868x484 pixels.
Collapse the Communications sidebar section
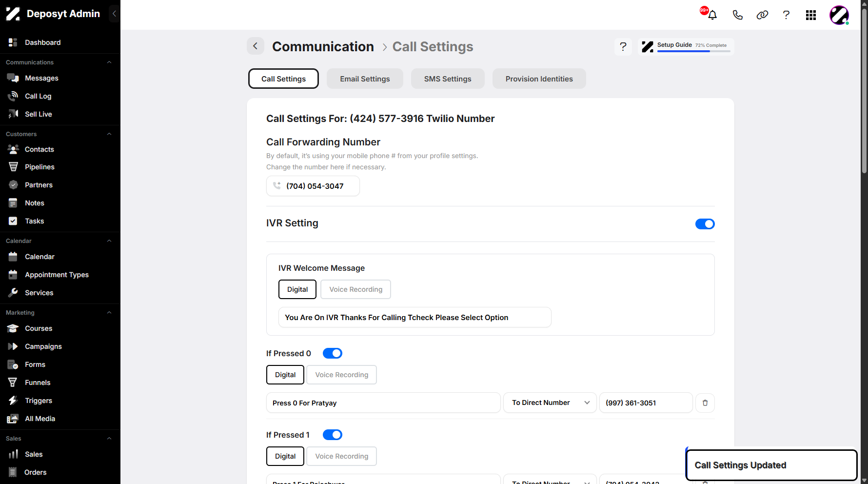coord(109,62)
